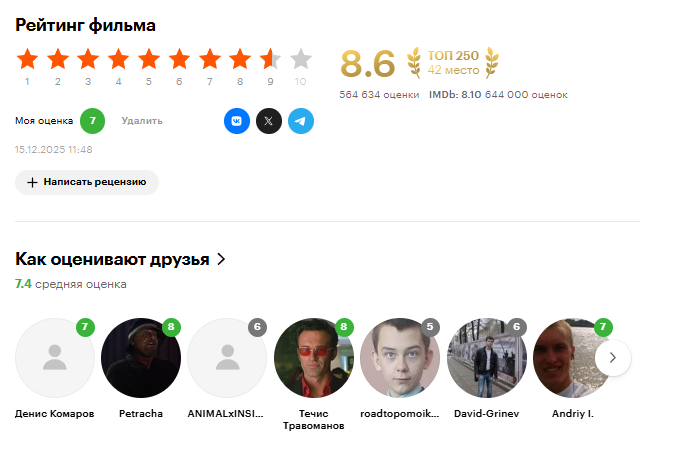Click the green 7 my-rating badge
690x459 pixels.
click(92, 121)
